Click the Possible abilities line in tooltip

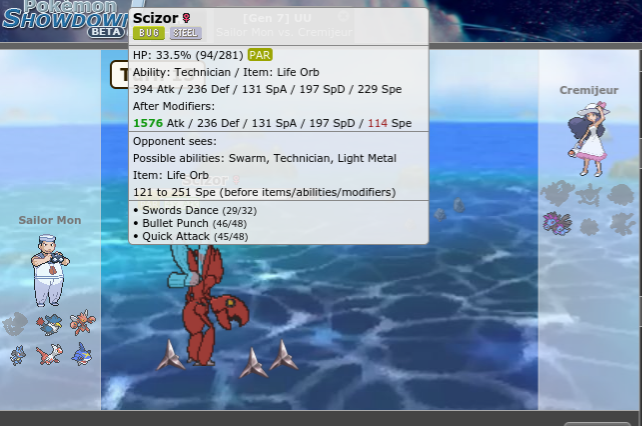coord(264,158)
